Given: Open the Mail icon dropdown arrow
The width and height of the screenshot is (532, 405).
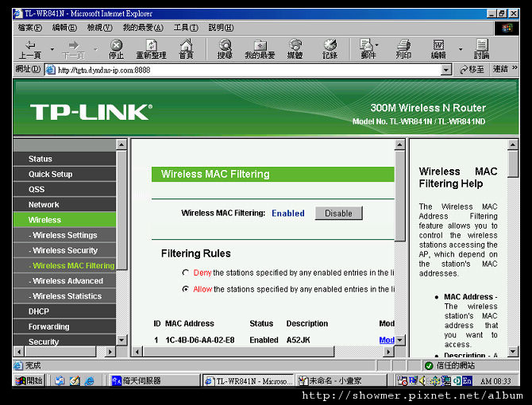Looking at the screenshot, I should point(377,45).
